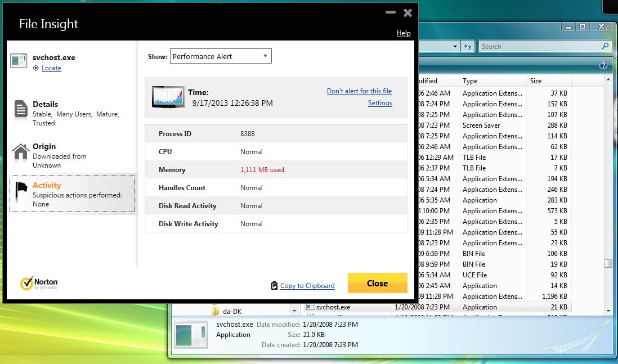Screen dimensions: 618x364
Task: Click the red "1,111 MB used." memory value
Action: (x=263, y=170)
